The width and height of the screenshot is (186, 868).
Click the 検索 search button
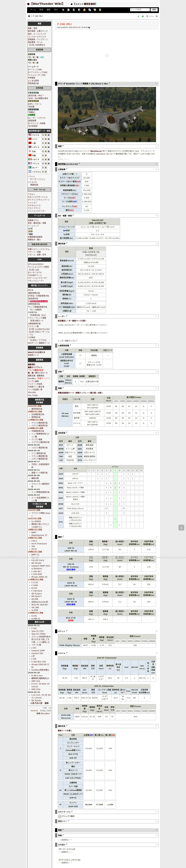[154, 10]
